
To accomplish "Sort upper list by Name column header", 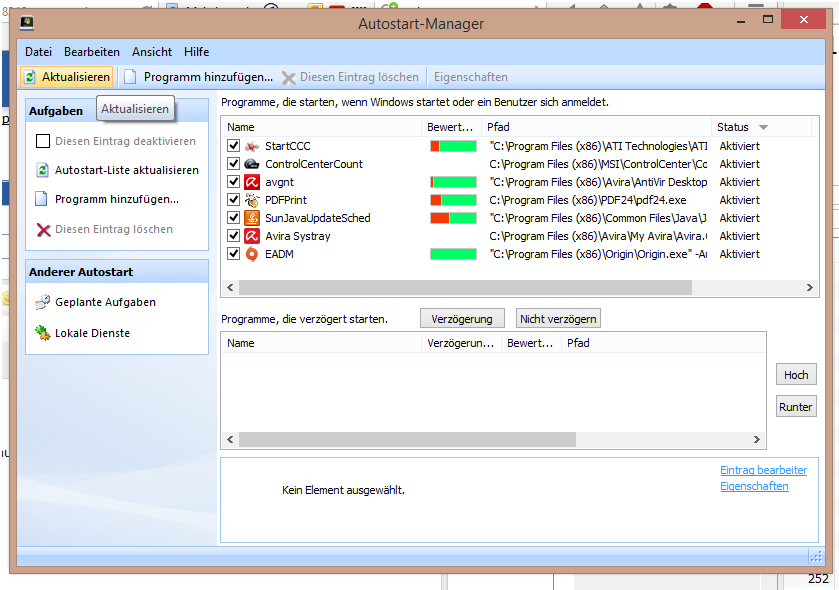I will click(x=322, y=127).
